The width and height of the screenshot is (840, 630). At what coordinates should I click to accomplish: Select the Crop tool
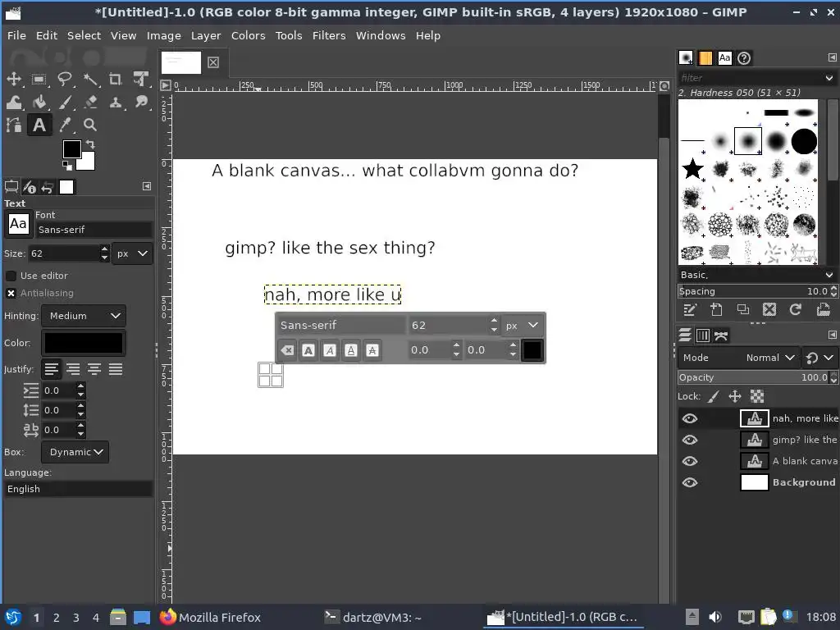(x=115, y=80)
